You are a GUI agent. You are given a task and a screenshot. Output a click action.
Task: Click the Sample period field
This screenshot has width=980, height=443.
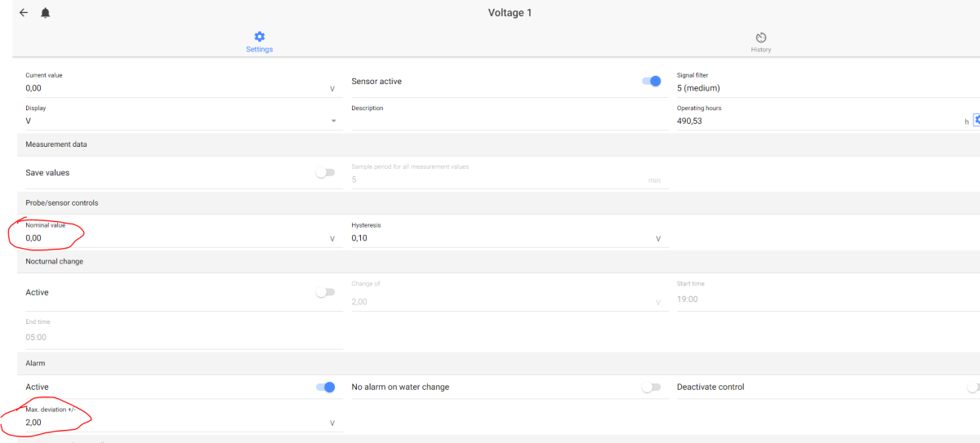pyautogui.click(x=510, y=175)
